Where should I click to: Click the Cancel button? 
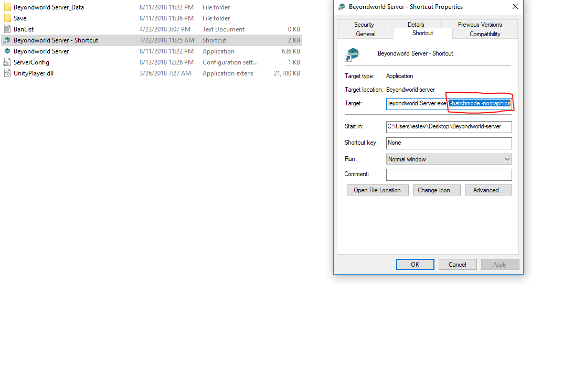click(458, 265)
